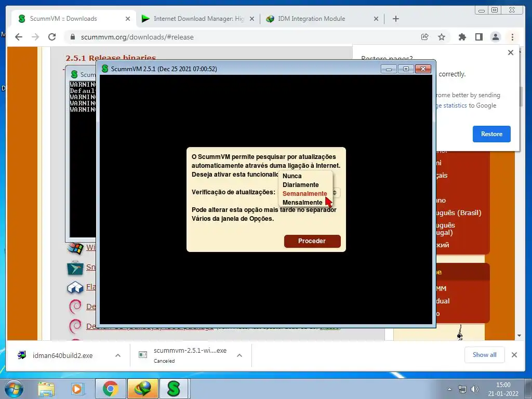Click Snap package icon on page
The image size is (532, 399).
click(x=75, y=268)
